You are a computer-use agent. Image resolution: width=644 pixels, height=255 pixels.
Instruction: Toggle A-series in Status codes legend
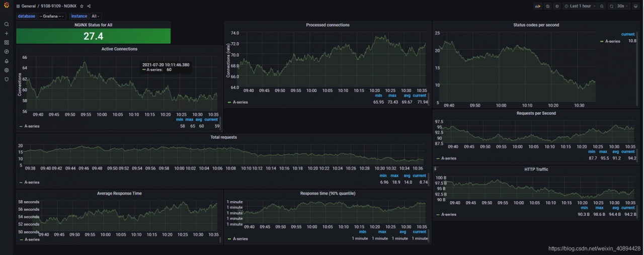point(612,41)
